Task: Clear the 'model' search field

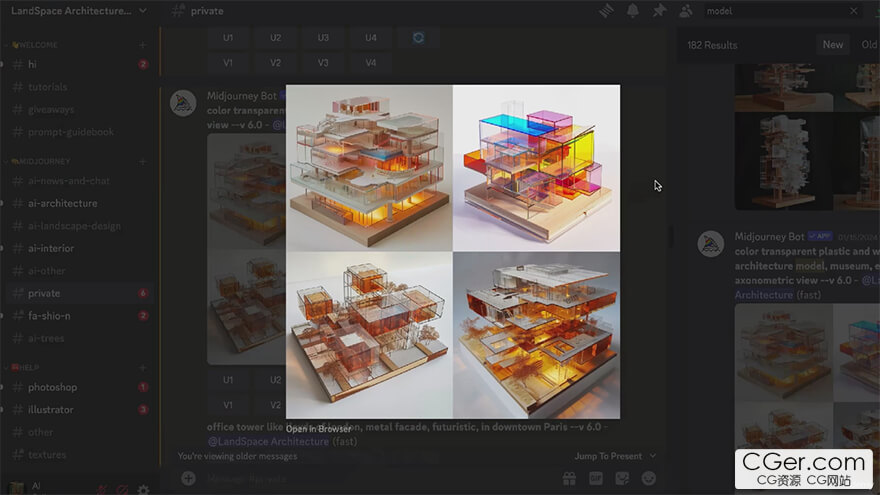Action: pos(854,11)
